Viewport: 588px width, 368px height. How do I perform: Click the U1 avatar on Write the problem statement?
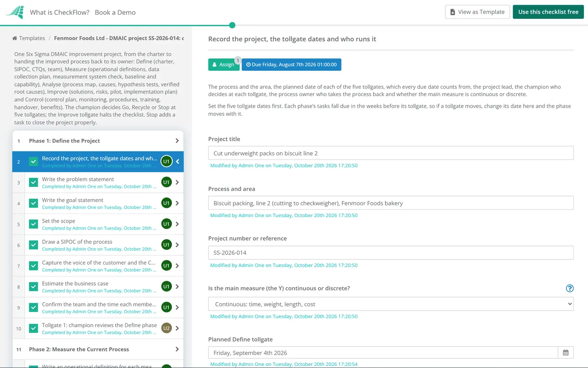[x=166, y=182]
